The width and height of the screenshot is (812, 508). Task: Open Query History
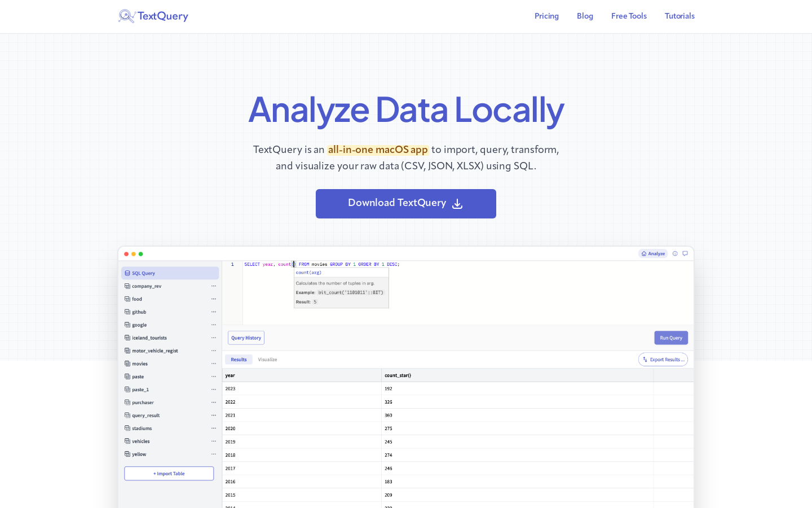246,338
